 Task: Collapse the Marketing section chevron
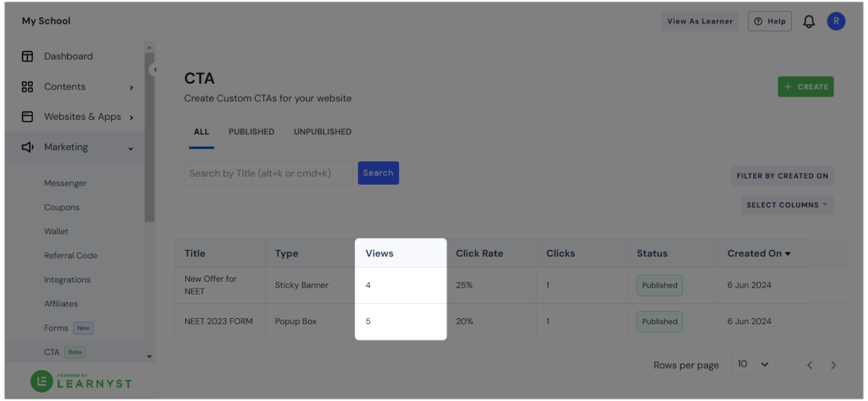click(x=130, y=148)
